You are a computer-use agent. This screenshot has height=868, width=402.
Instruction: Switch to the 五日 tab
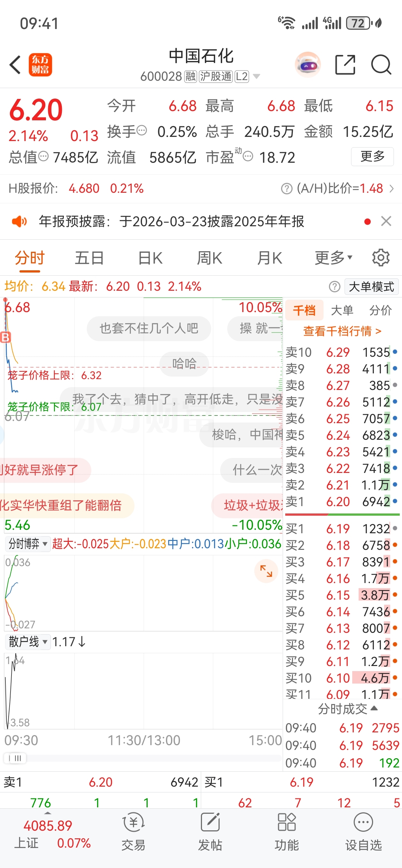89,258
